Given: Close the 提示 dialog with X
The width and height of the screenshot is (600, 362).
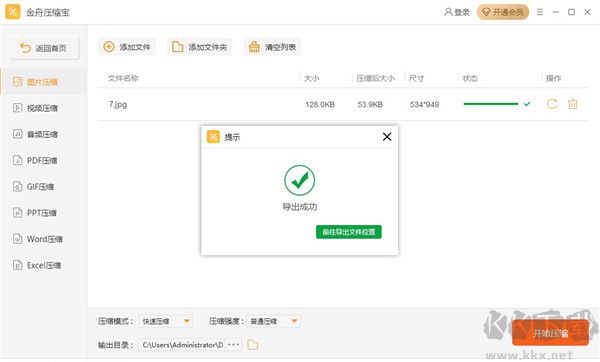Looking at the screenshot, I should tap(387, 137).
